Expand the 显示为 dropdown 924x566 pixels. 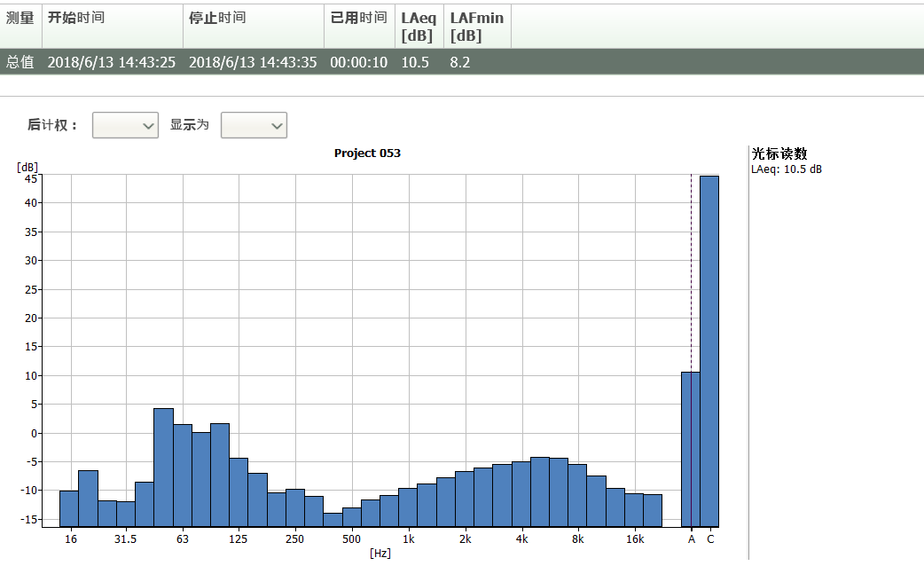click(254, 125)
